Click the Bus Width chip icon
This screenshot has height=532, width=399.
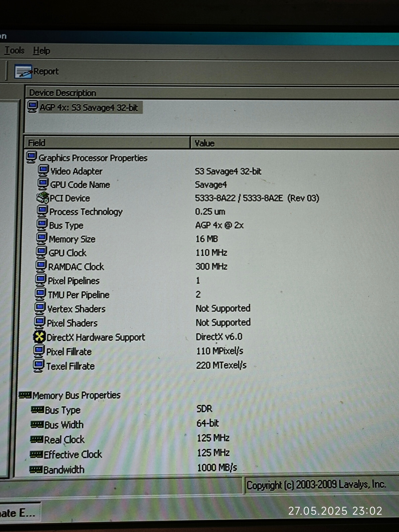(x=37, y=425)
